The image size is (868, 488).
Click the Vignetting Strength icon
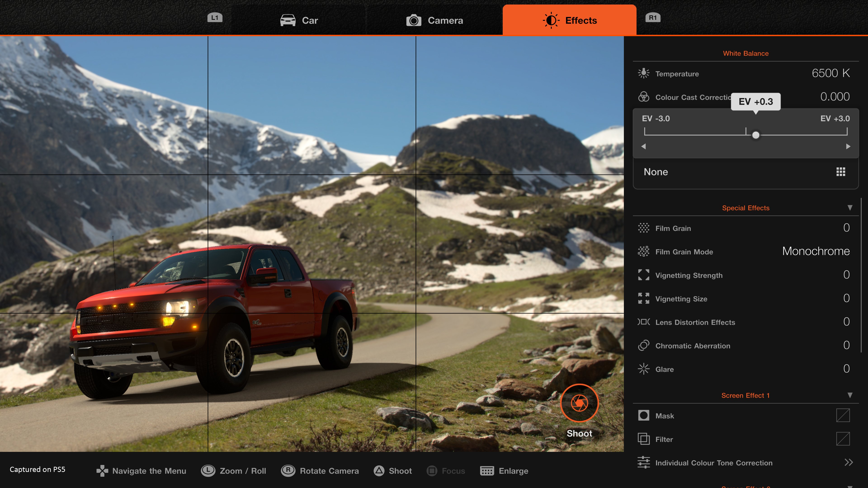tap(644, 275)
